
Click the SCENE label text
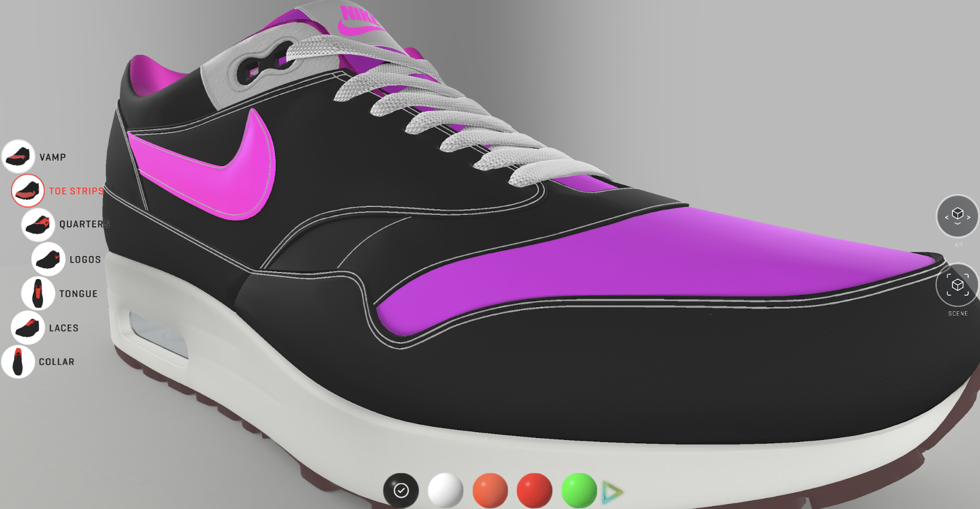point(958,314)
